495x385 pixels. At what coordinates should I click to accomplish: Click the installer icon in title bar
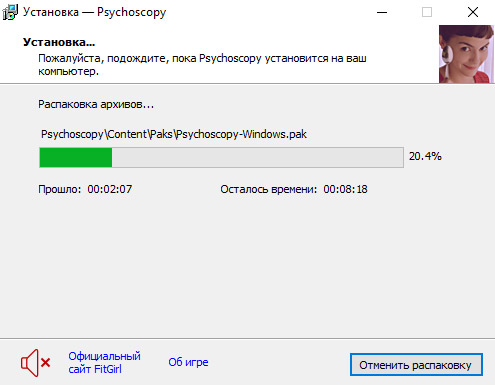point(10,12)
